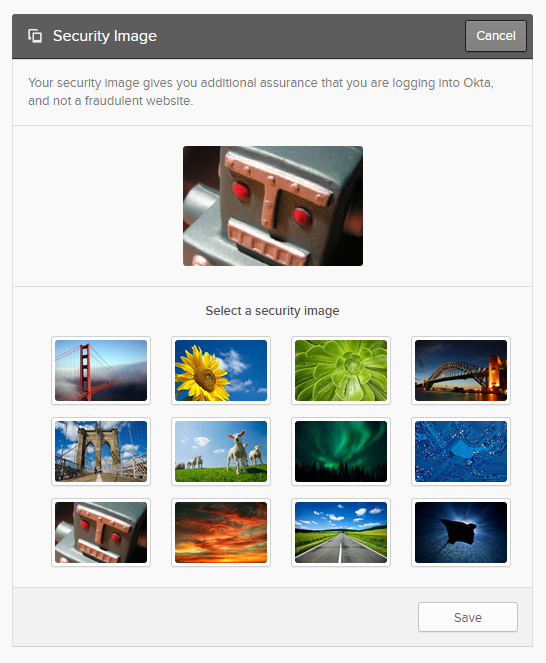Screen dimensions: 546x663
Task: Select the manta ray underwater image
Action: [461, 532]
